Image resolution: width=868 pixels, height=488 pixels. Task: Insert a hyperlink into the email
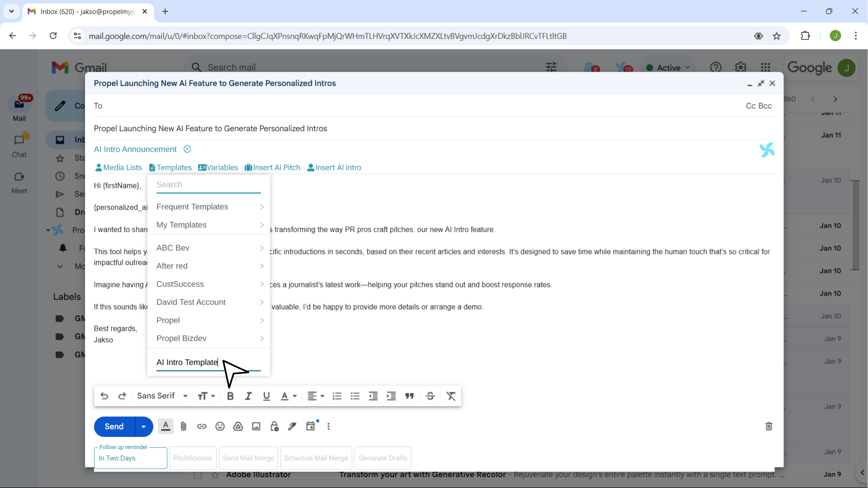pyautogui.click(x=202, y=426)
